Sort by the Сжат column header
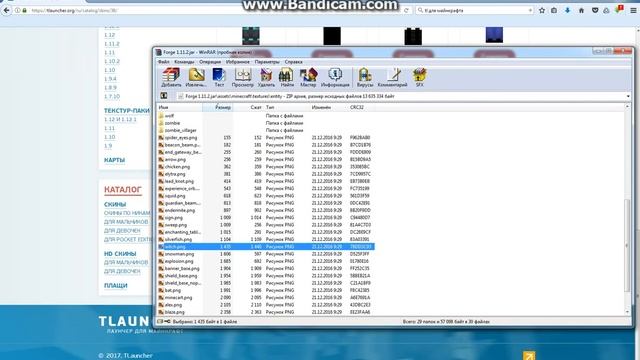This screenshot has height=360, width=640. click(x=248, y=107)
